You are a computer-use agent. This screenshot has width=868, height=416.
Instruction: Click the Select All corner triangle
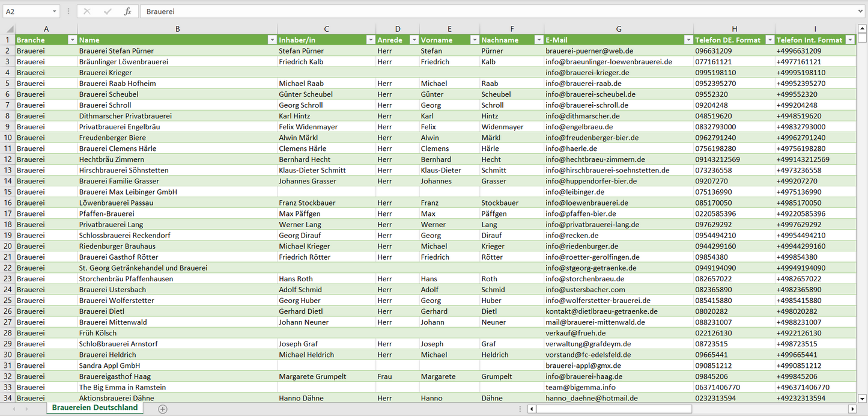(x=10, y=29)
